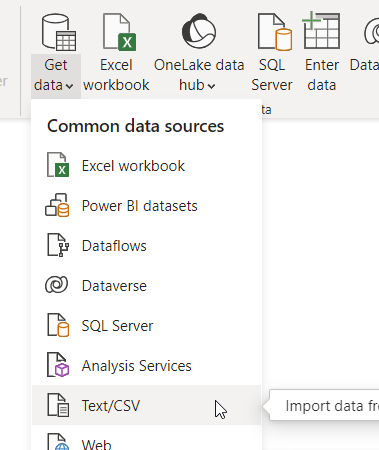Viewport: 379px width, 450px height.
Task: Click the SQL Server icon in menu
Action: [58, 325]
